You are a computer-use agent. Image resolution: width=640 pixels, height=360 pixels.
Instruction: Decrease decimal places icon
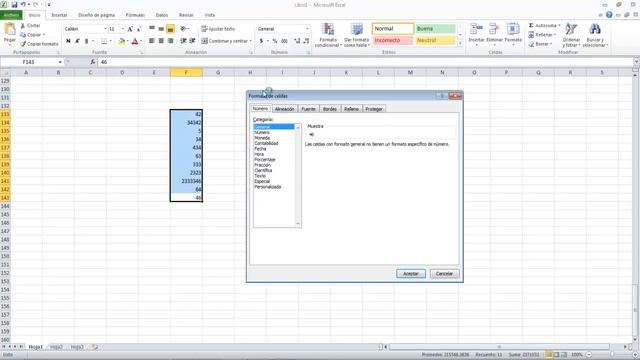[306, 41]
